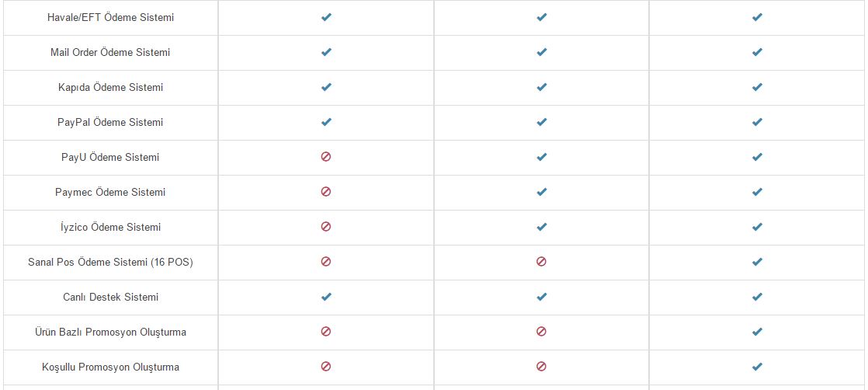This screenshot has width=868, height=390.
Task: Click last column checkmark in Sanal Pos row
Action: tap(757, 262)
